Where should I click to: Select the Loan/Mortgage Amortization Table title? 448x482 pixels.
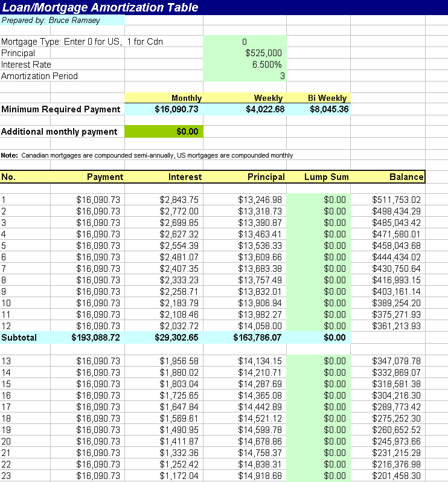[100, 7]
